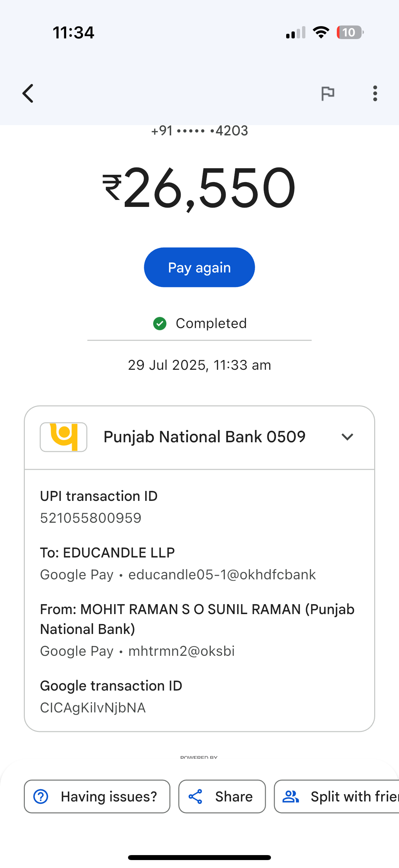The height and width of the screenshot is (868, 399).
Task: Tap the split with friends people icon
Action: (x=290, y=796)
